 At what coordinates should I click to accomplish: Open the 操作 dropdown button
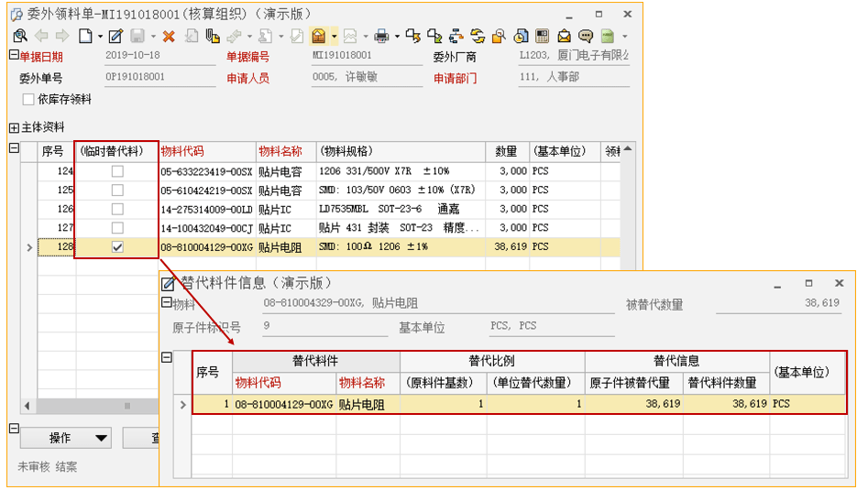pyautogui.click(x=66, y=438)
